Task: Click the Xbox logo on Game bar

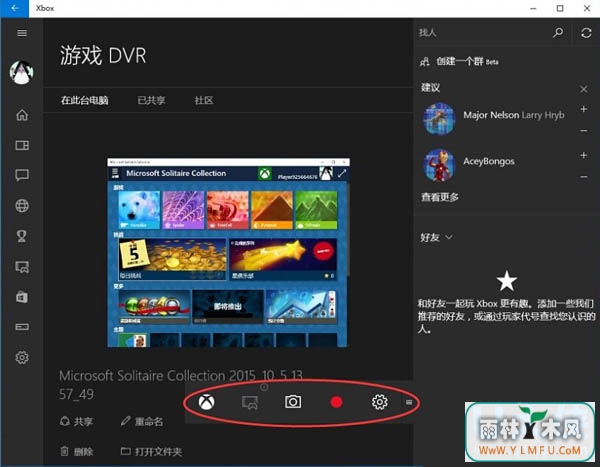Action: coord(206,402)
